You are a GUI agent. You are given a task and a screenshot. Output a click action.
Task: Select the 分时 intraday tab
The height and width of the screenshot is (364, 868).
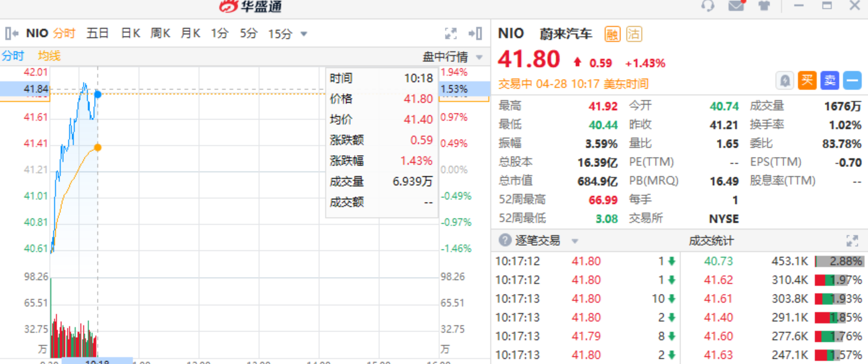(x=64, y=33)
